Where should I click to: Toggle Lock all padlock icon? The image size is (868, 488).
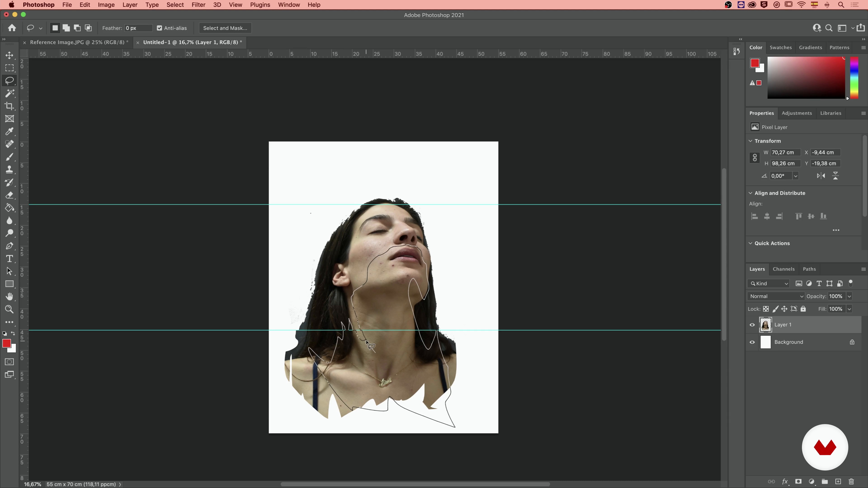pos(803,309)
